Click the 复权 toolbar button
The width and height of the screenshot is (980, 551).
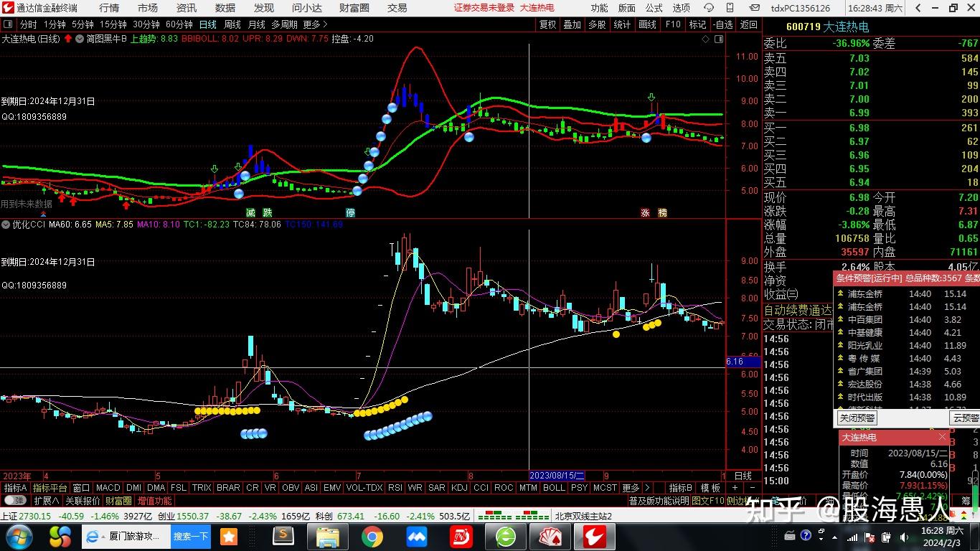tap(547, 24)
